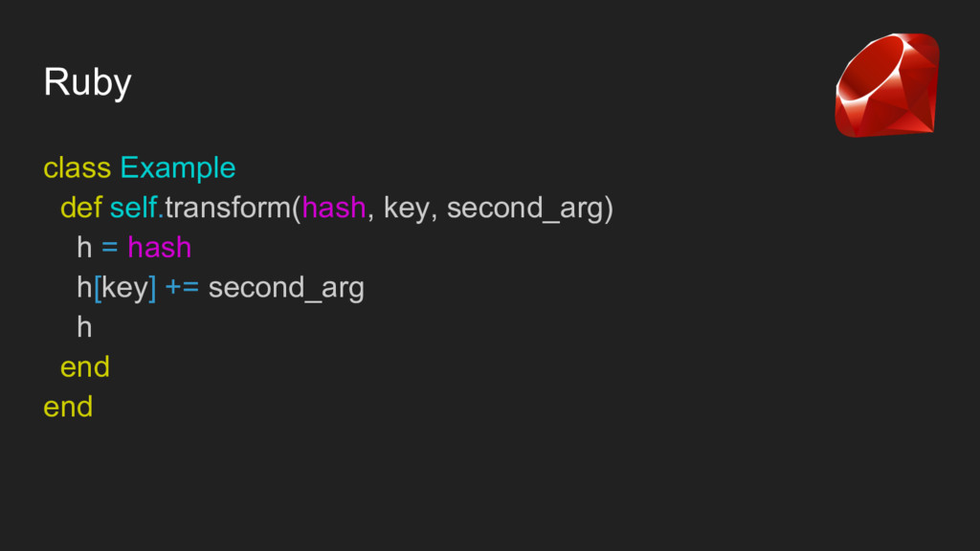Click h[key] index expression
The image size is (980, 551).
pos(116,288)
